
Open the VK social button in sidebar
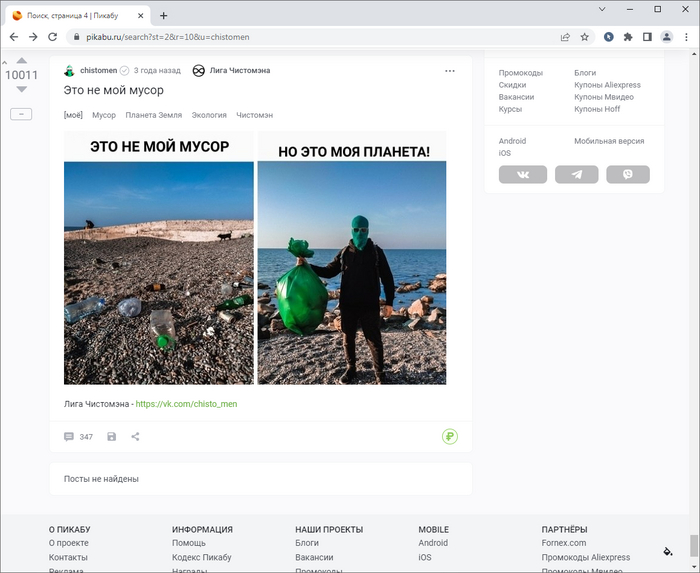pos(523,174)
